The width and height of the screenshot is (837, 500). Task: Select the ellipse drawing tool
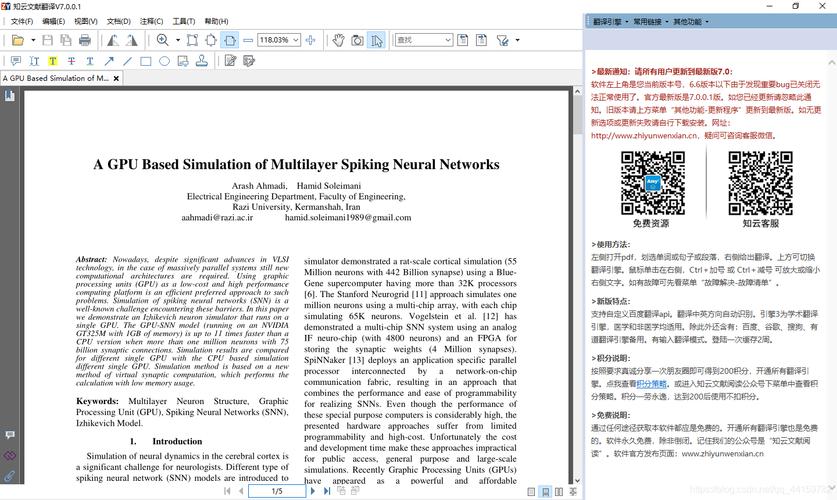pos(164,61)
